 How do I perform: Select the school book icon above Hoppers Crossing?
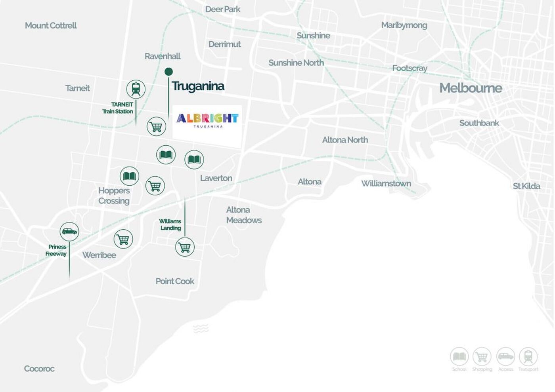pos(129,176)
